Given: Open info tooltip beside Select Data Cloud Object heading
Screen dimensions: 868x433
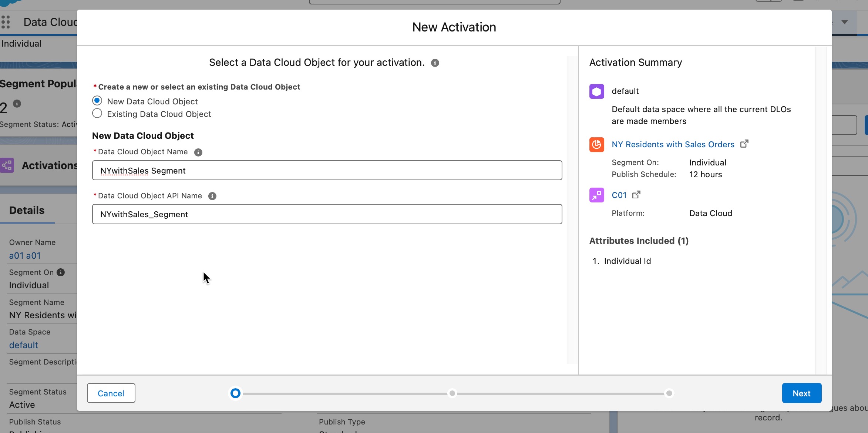Looking at the screenshot, I should [x=435, y=63].
